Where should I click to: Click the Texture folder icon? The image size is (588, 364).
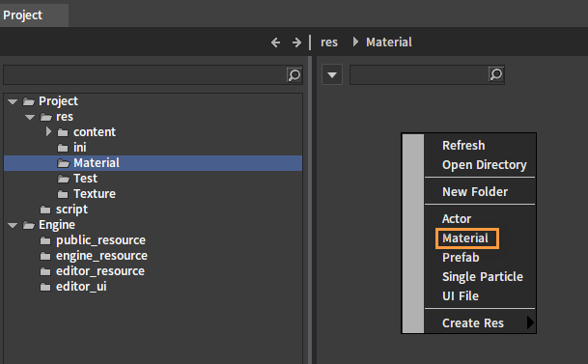pyautogui.click(x=63, y=194)
